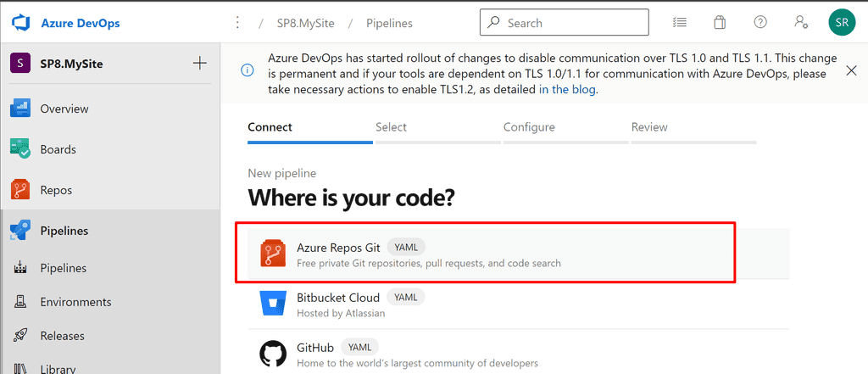Click the Bitbucket Cloud bucket icon
The height and width of the screenshot is (374, 868).
click(273, 304)
